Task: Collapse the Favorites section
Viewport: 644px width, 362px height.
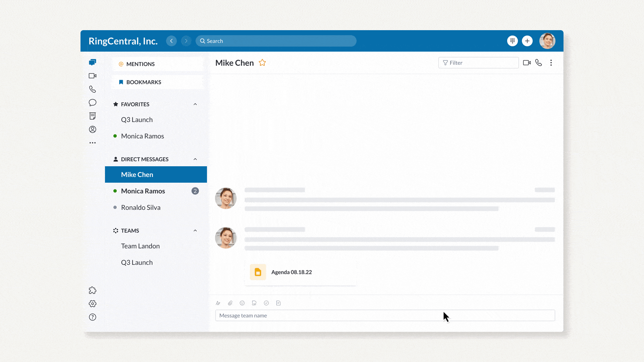Action: point(195,104)
